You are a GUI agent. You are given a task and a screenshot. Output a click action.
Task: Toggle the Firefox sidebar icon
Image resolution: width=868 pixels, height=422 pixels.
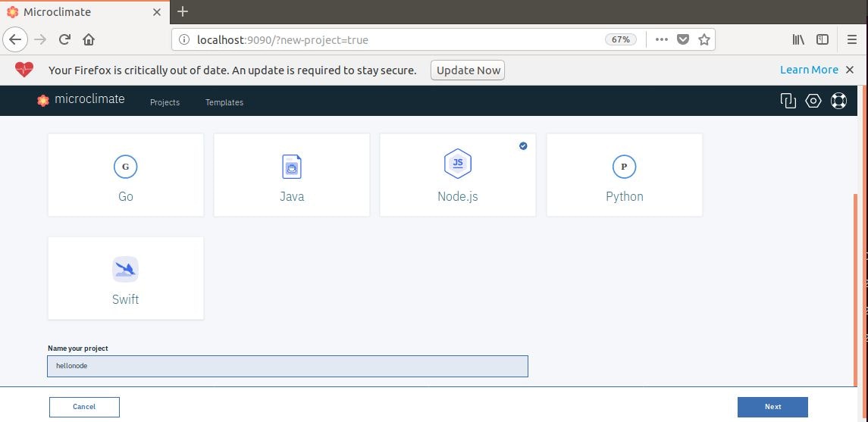point(823,40)
